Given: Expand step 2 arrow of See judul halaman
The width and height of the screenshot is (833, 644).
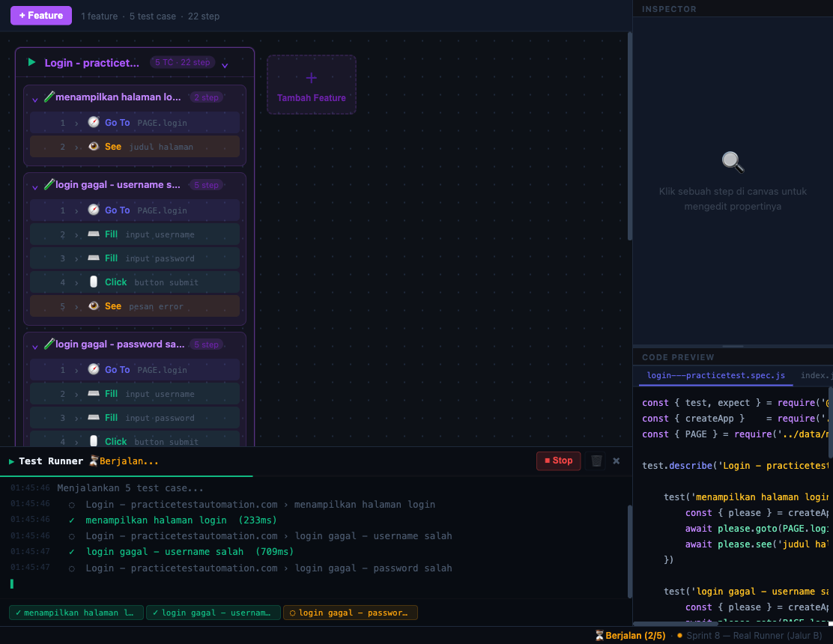Looking at the screenshot, I should coord(76,147).
